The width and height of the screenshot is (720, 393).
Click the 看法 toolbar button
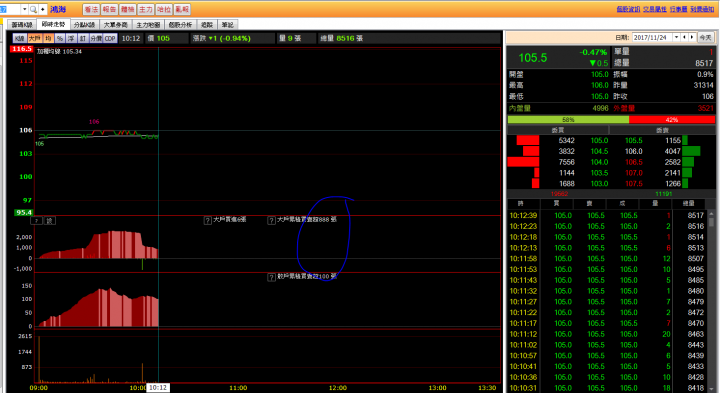(91, 9)
